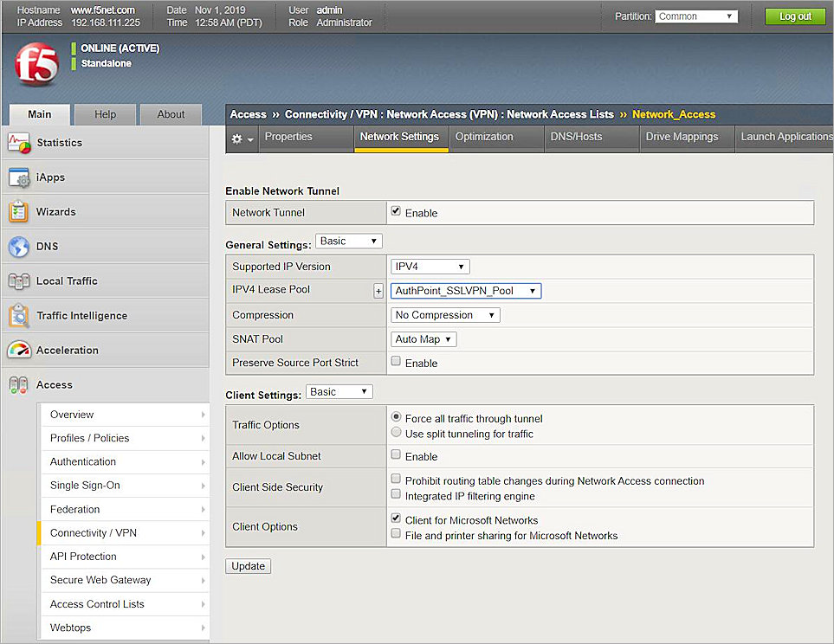Open the SNAT Pool dropdown
The height and width of the screenshot is (644, 834).
[x=423, y=338]
